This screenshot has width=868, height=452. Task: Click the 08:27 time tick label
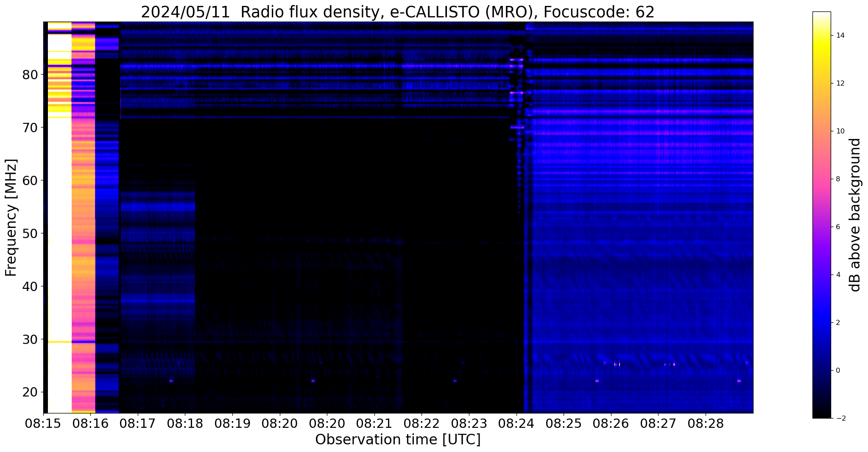pos(658,423)
